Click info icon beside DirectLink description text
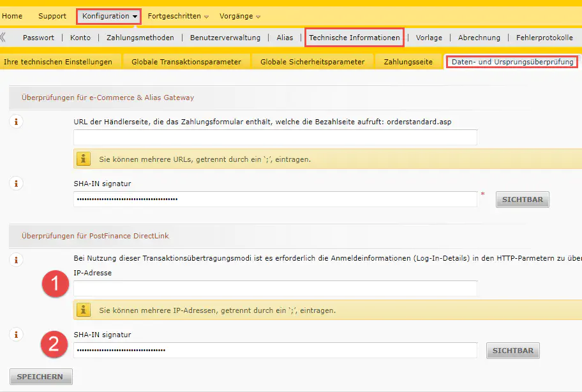This screenshot has height=392, width=582. click(x=17, y=259)
